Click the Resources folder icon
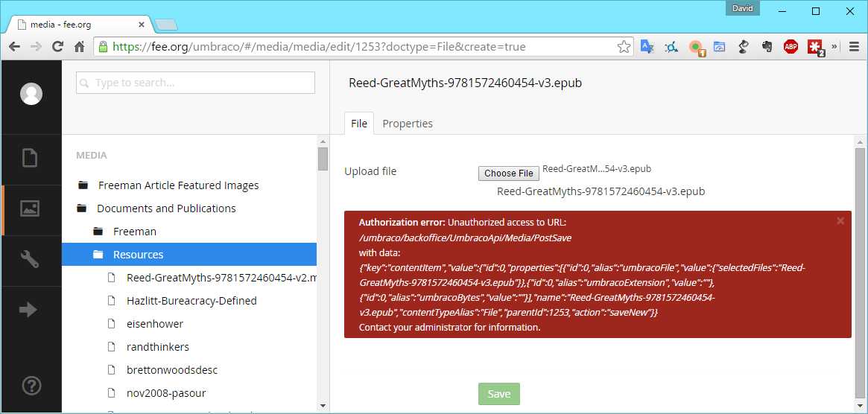The height and width of the screenshot is (414, 868). pyautogui.click(x=98, y=255)
